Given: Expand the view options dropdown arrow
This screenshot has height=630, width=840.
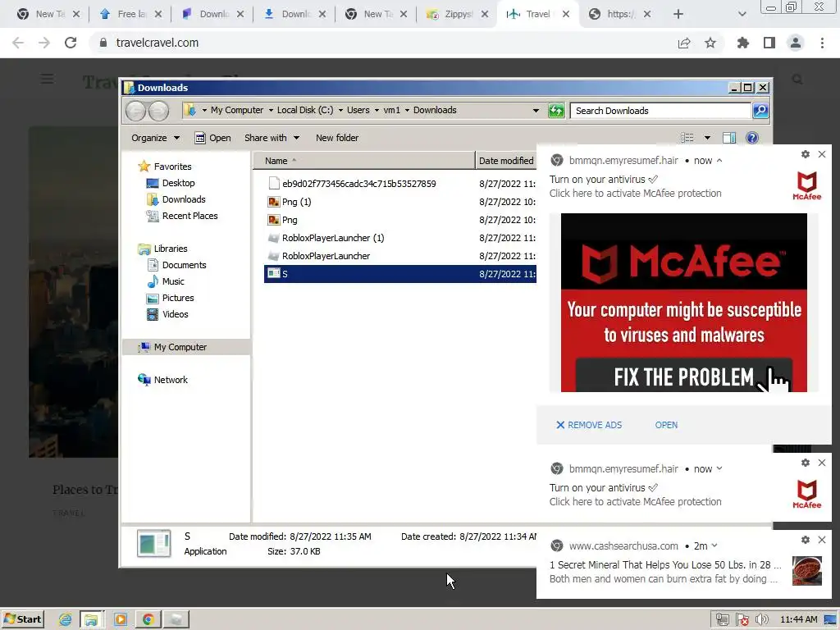Looking at the screenshot, I should [x=707, y=138].
